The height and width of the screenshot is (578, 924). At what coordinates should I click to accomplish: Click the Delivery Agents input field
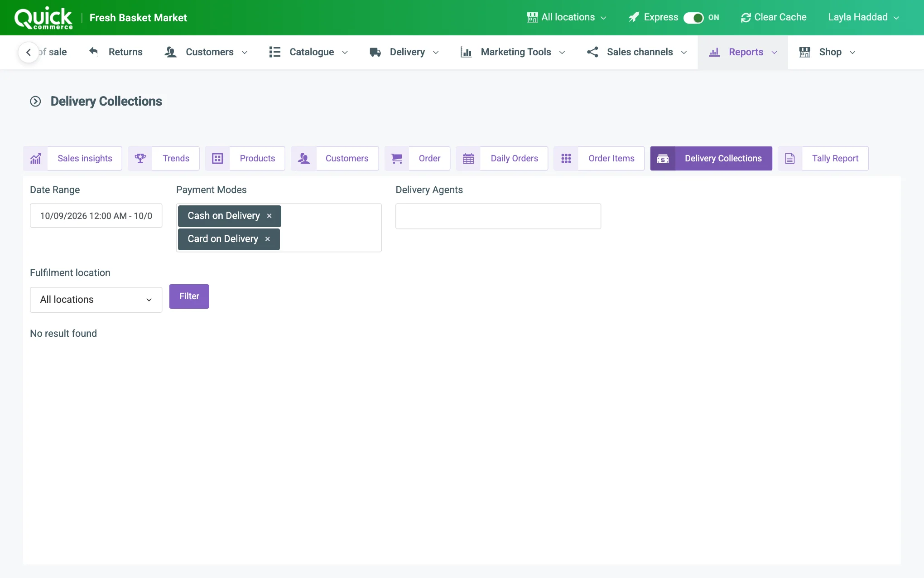click(498, 216)
